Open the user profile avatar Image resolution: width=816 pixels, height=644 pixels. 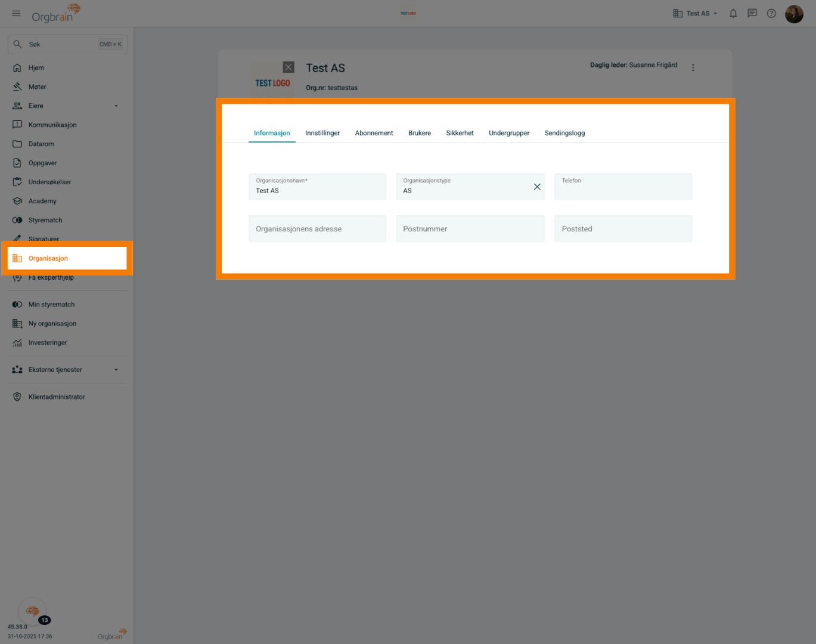tap(794, 14)
